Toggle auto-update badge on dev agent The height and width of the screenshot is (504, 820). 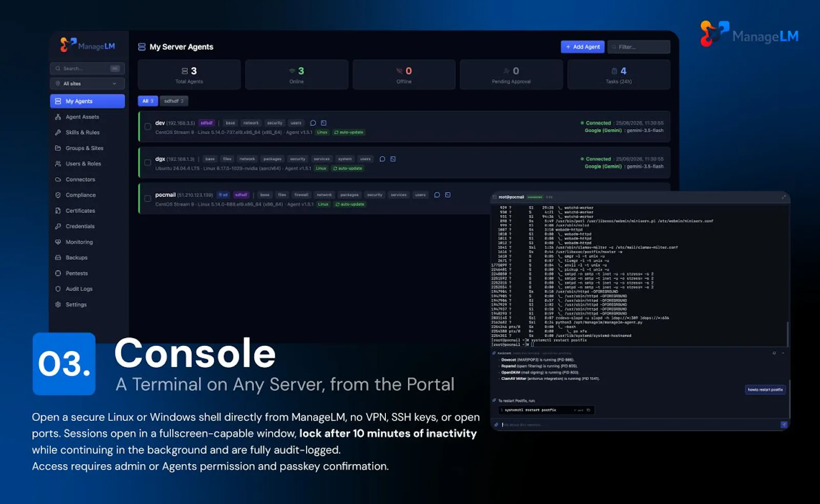click(x=348, y=132)
